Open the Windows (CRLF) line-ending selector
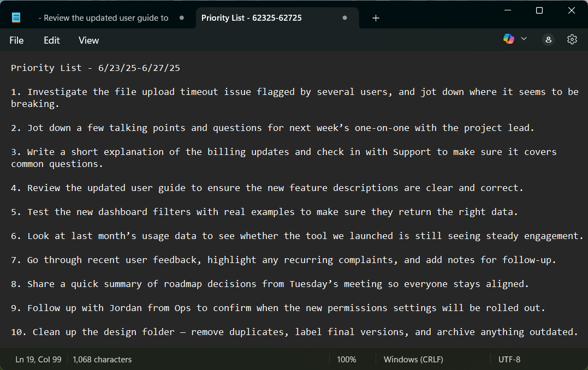The height and width of the screenshot is (370, 588). [x=413, y=359]
